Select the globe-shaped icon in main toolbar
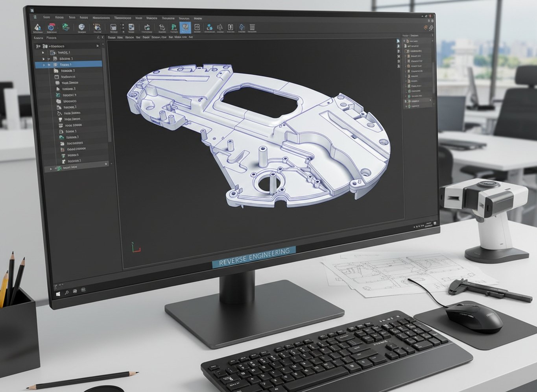 tap(81, 27)
